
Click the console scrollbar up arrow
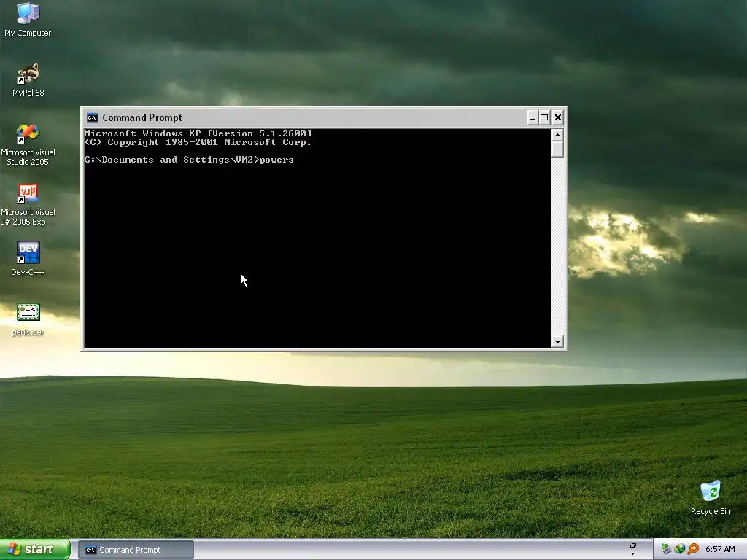(557, 135)
